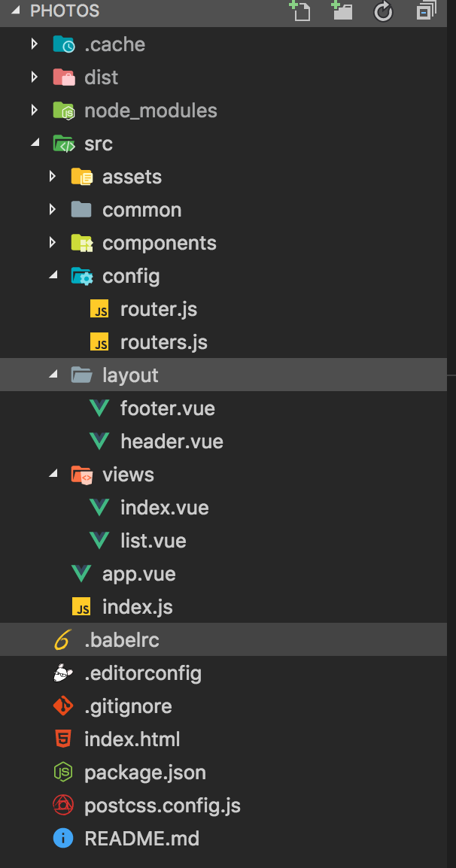Click the JS icon beside router.js
Image resolution: width=456 pixels, height=868 pixels.
[99, 308]
